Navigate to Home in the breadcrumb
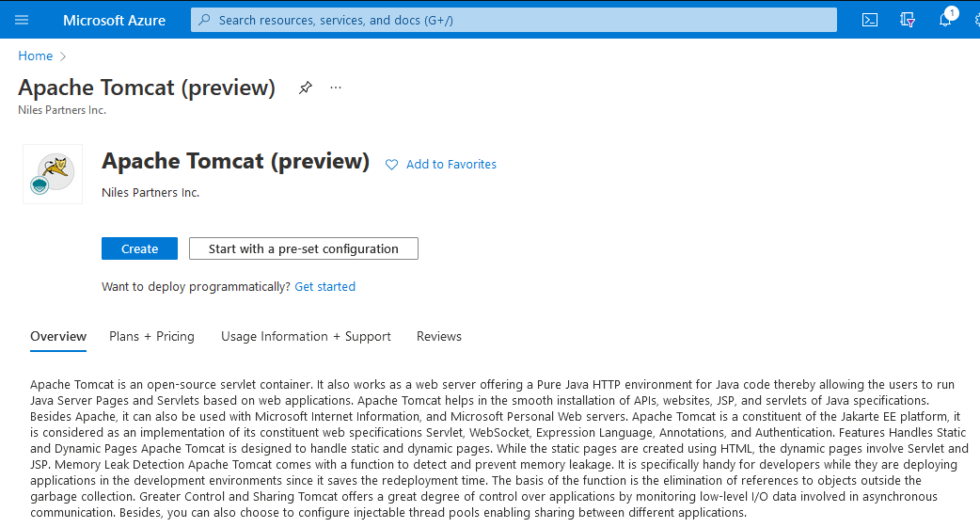The height and width of the screenshot is (528, 980). (x=36, y=56)
